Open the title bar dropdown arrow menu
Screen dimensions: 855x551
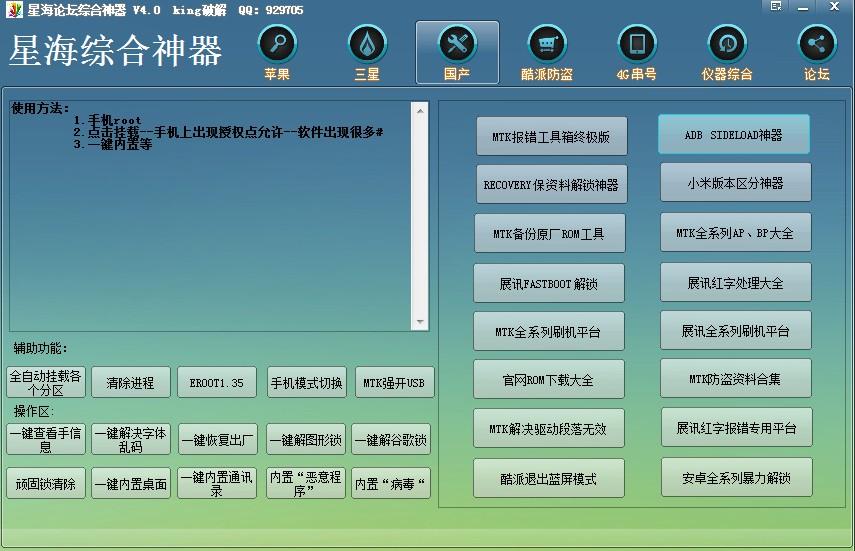point(777,6)
